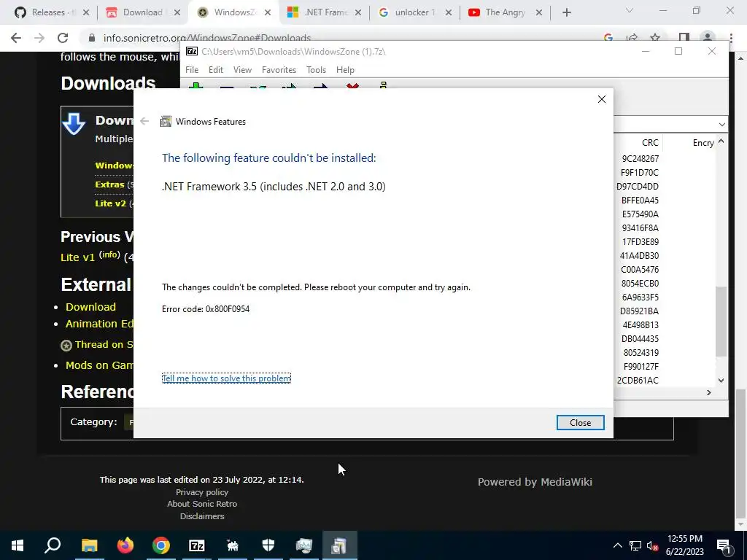Click the Windows Features taskbar icon
This screenshot has height=560, width=747.
point(339,545)
